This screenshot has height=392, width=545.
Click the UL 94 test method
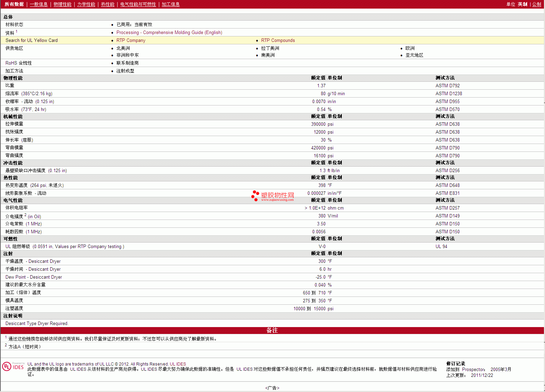pos(441,247)
